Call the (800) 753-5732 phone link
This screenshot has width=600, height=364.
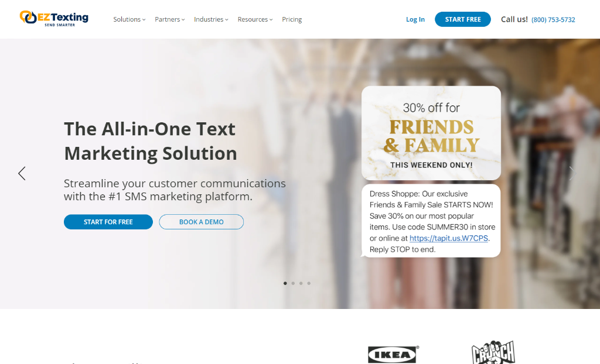(553, 20)
